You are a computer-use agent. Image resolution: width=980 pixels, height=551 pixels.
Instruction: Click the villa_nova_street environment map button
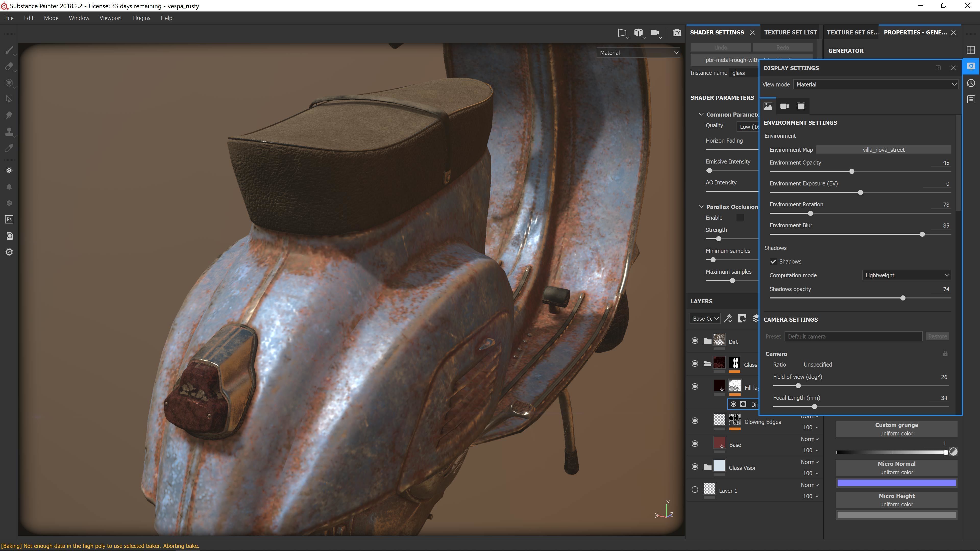(x=883, y=150)
